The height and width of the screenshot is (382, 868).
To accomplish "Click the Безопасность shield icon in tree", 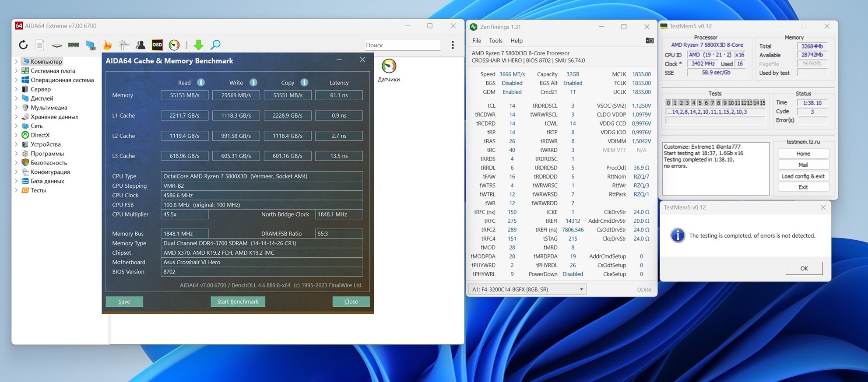I will 25,163.
